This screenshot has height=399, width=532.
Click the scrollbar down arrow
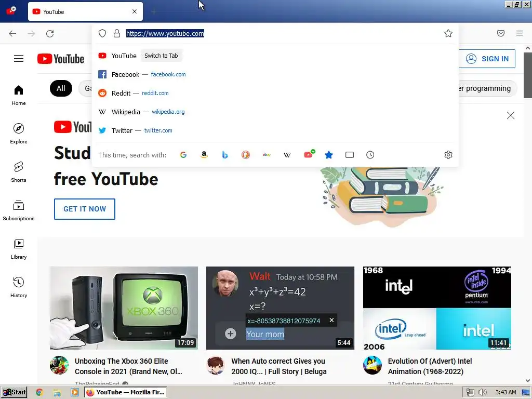[528, 381]
